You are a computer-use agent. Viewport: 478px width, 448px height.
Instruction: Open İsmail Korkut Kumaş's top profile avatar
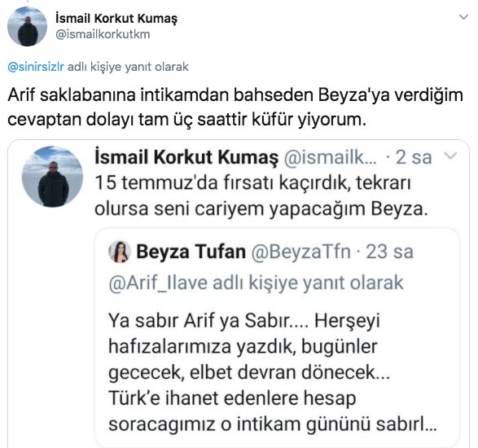click(27, 27)
